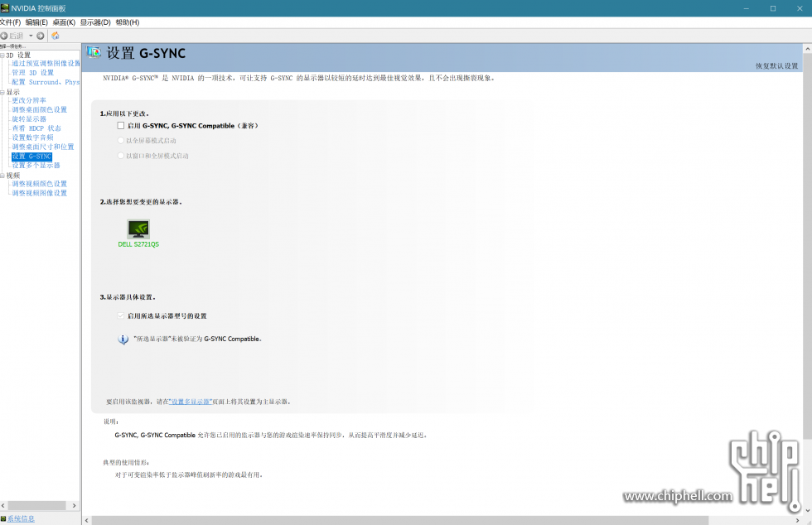Select the highlighted 设置 G-SYNC tree item
The height and width of the screenshot is (525, 812).
[x=31, y=157]
